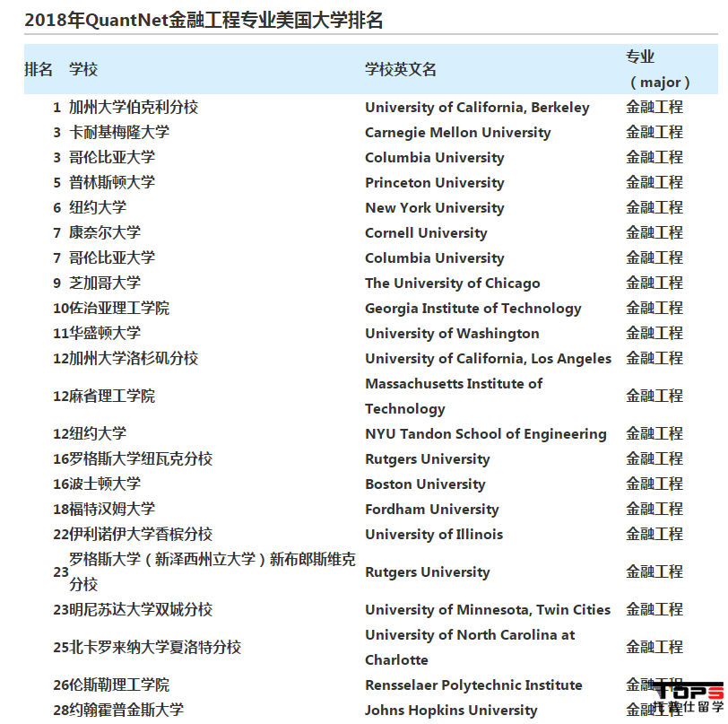
Task: Select "Fordham University"
Action: (432, 509)
